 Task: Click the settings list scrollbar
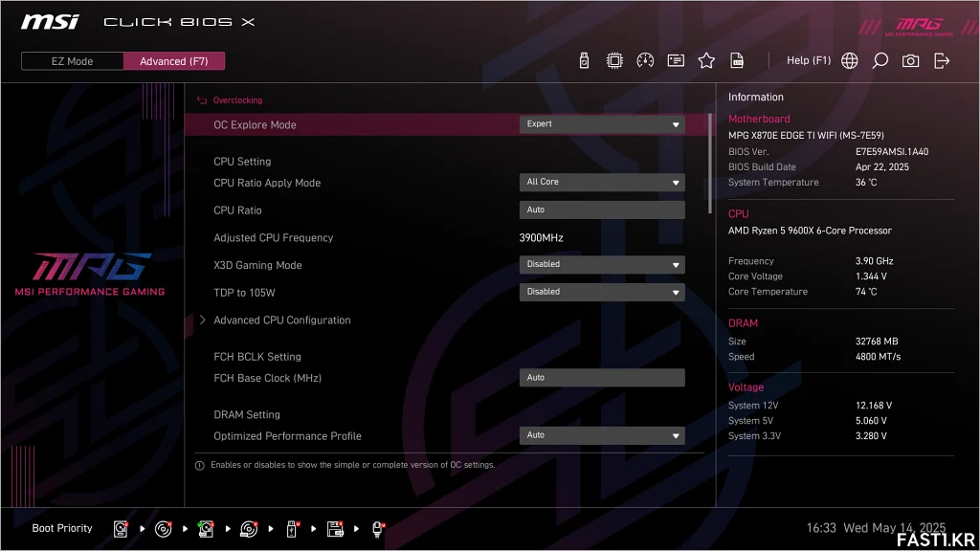709,164
